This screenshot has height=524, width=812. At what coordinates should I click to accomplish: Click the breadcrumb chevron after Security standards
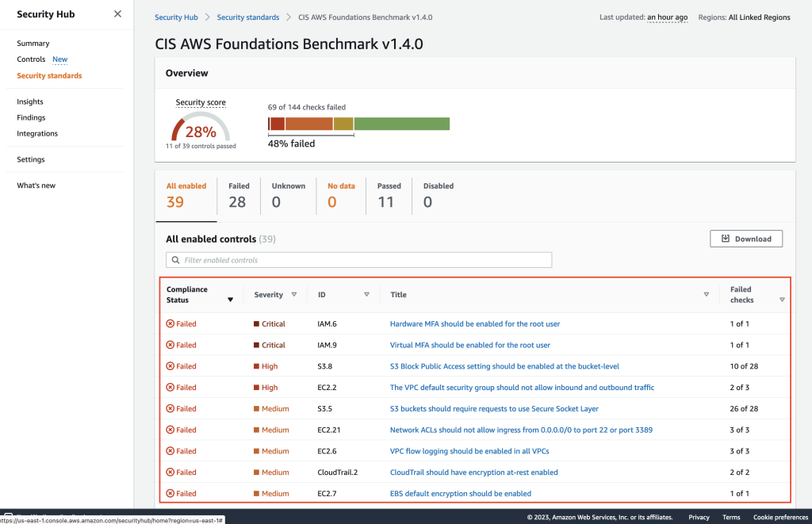coord(289,17)
